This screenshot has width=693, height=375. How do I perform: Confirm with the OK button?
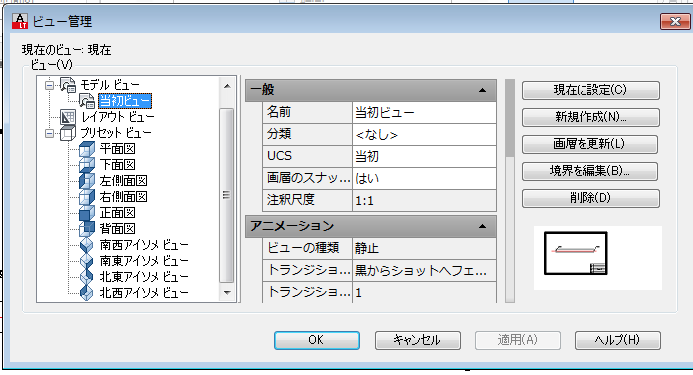pyautogui.click(x=316, y=340)
